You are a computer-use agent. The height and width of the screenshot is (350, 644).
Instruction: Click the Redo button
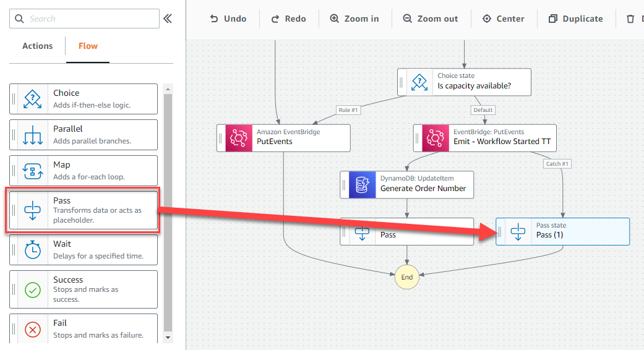tap(289, 19)
